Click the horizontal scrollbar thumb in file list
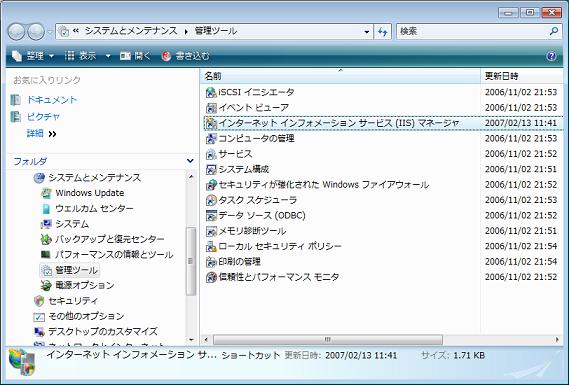The image size is (569, 385). 328,340
